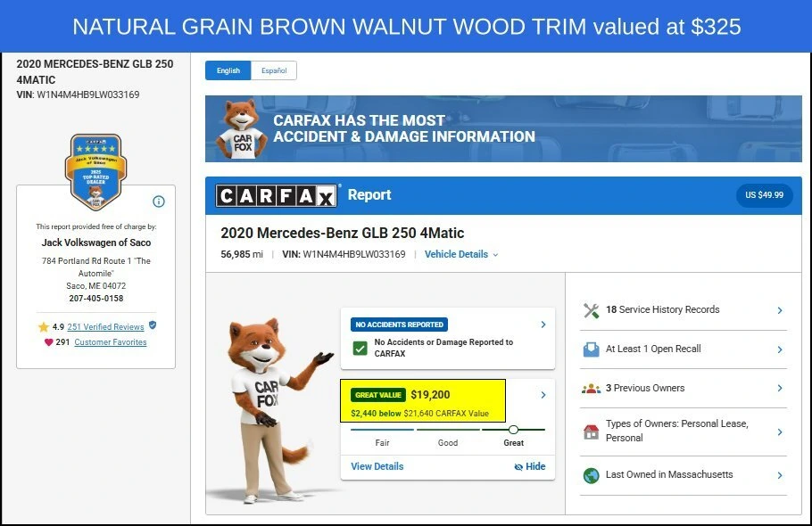The height and width of the screenshot is (526, 812).
Task: Expand the Vehicle Details dropdown
Action: 461,254
